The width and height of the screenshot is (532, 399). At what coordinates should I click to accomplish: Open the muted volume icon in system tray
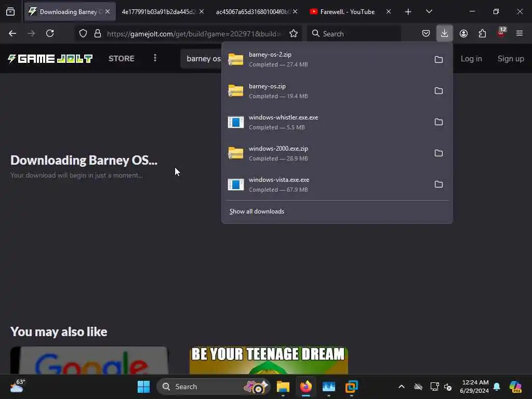click(x=447, y=387)
